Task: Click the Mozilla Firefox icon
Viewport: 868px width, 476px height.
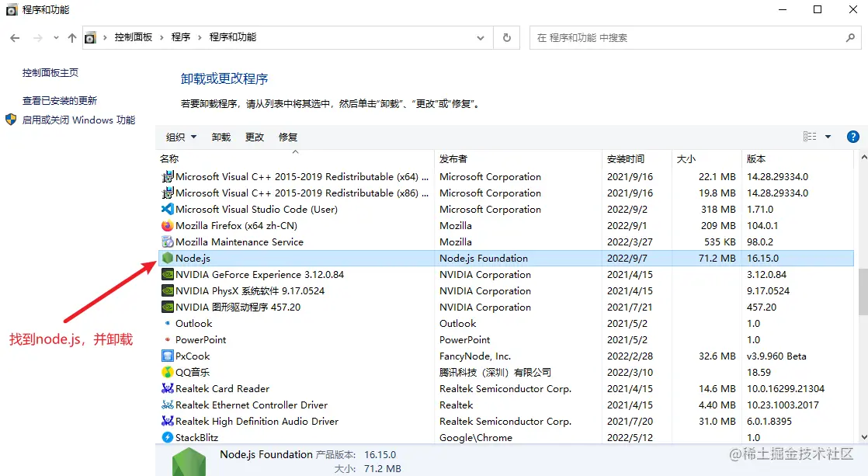Action: pos(167,225)
